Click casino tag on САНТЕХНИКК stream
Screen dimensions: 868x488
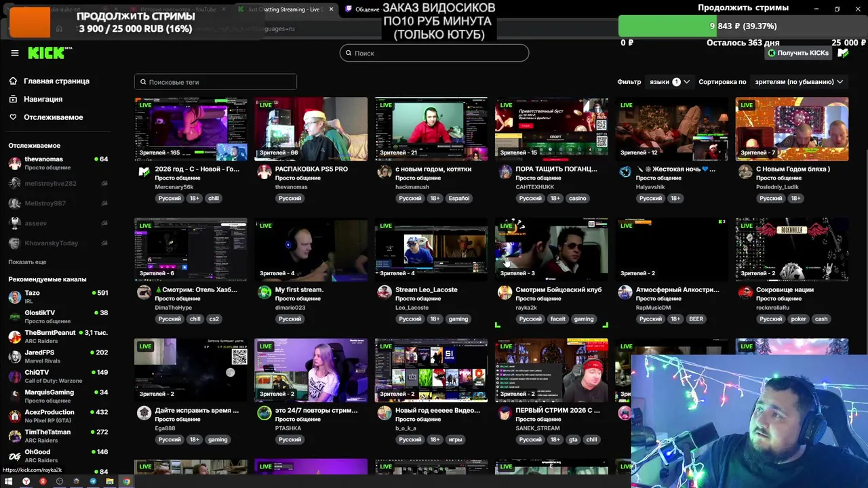[x=577, y=199]
